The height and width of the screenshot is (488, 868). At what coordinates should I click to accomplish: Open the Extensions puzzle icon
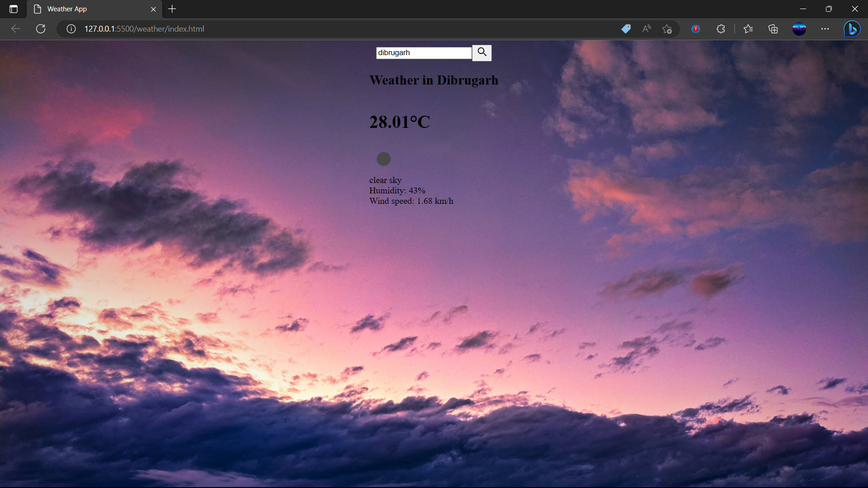[721, 29]
